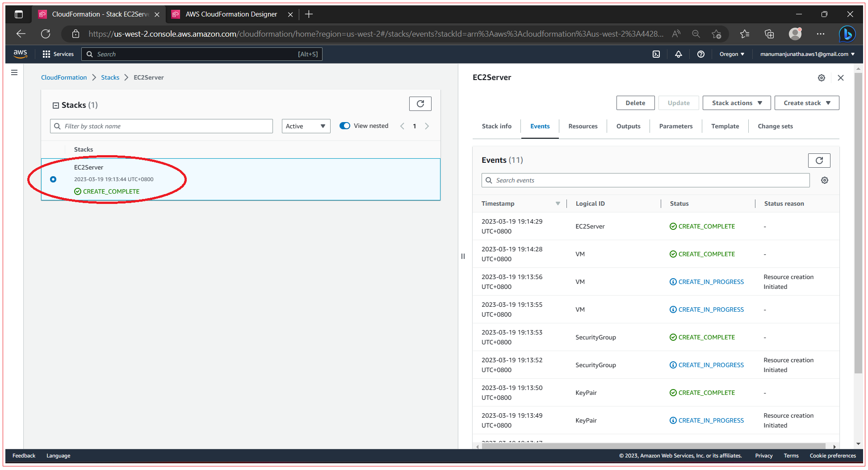Open the CloudFormation breadcrumb link
868x470 pixels.
click(x=64, y=77)
